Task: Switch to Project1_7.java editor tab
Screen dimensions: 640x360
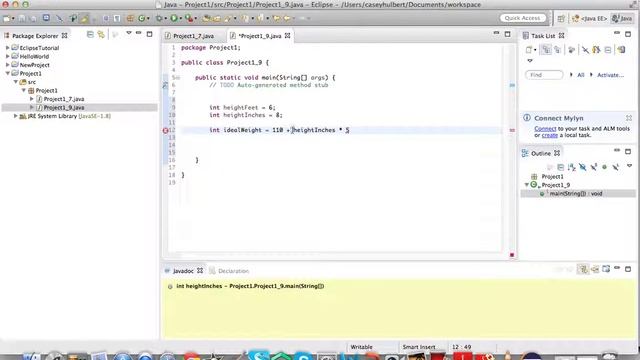Action: click(193, 36)
